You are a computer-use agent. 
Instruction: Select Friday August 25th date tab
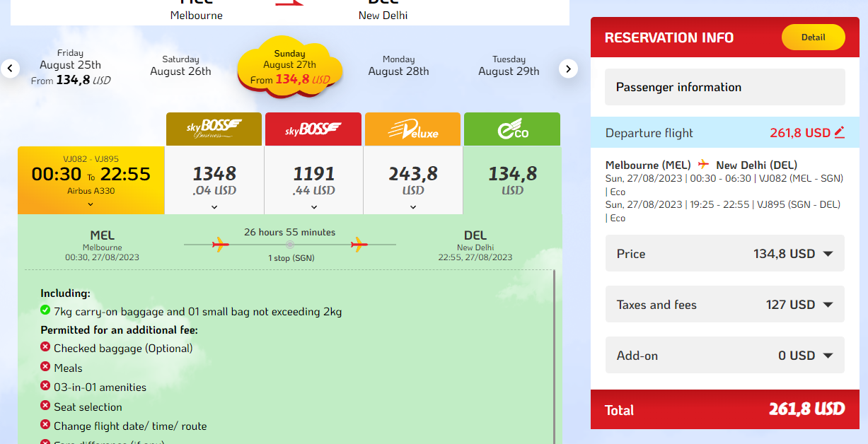pyautogui.click(x=71, y=67)
